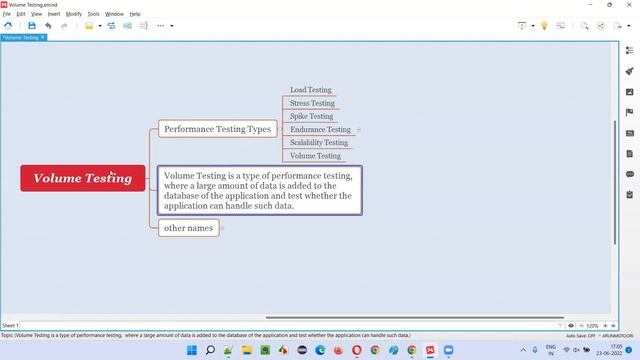The width and height of the screenshot is (640, 360).
Task: Select the Scalability Testing subtopic
Action: click(x=319, y=142)
